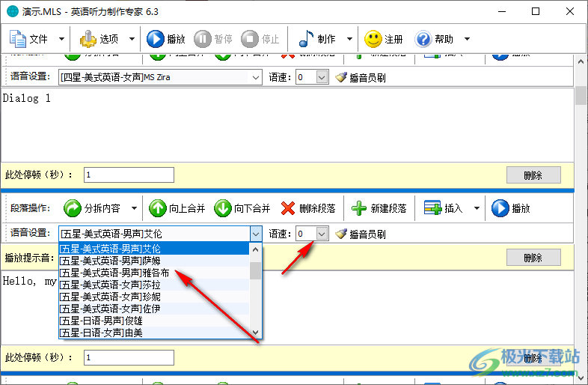
Task: Click the voice list scrollbar down arrow
Action: 255,333
